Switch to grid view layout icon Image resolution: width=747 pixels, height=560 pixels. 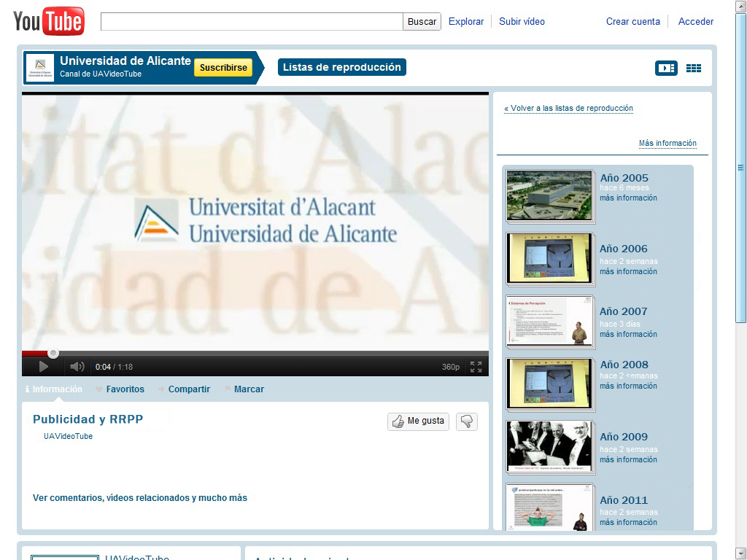pyautogui.click(x=693, y=68)
